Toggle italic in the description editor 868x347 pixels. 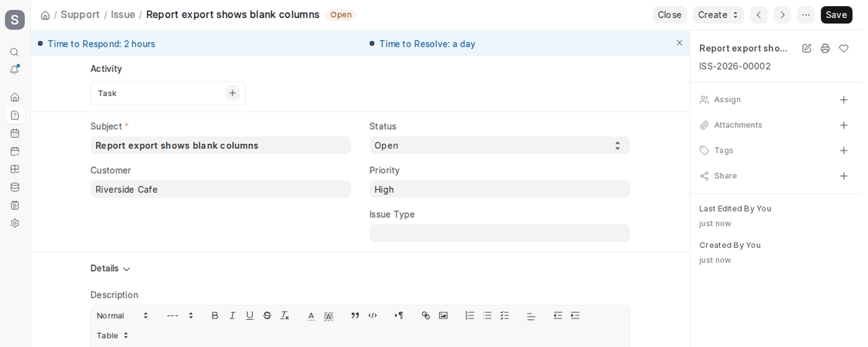click(232, 315)
